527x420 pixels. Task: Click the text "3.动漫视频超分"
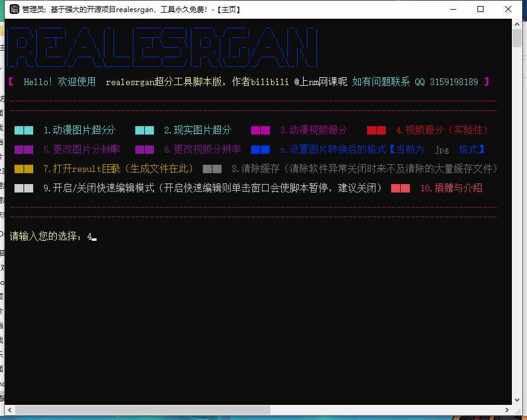[x=313, y=130]
